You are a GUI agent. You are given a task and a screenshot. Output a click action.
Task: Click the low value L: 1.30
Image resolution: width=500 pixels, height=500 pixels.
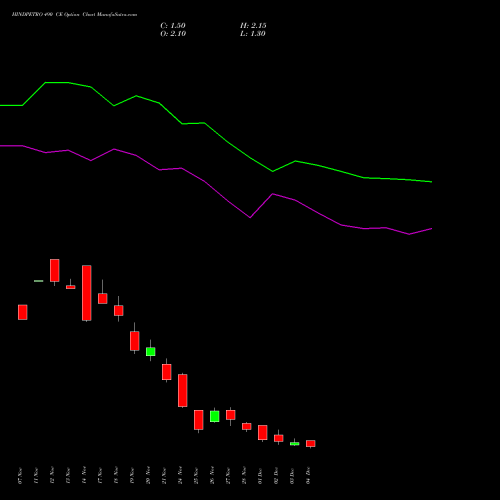(x=253, y=34)
